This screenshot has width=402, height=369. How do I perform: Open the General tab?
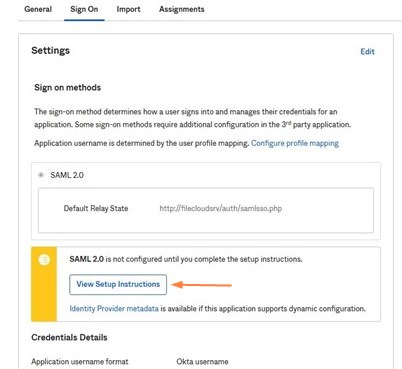coord(38,9)
